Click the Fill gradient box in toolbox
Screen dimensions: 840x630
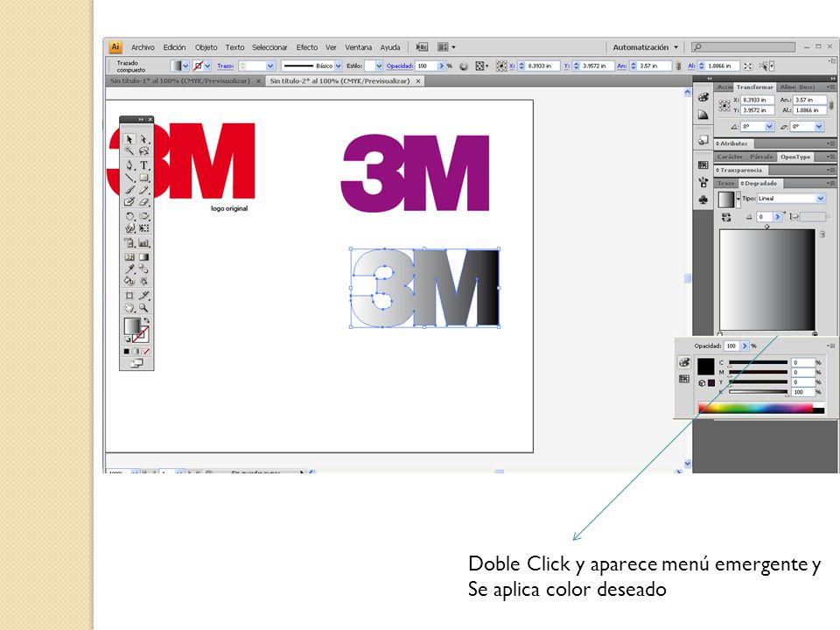(x=132, y=325)
